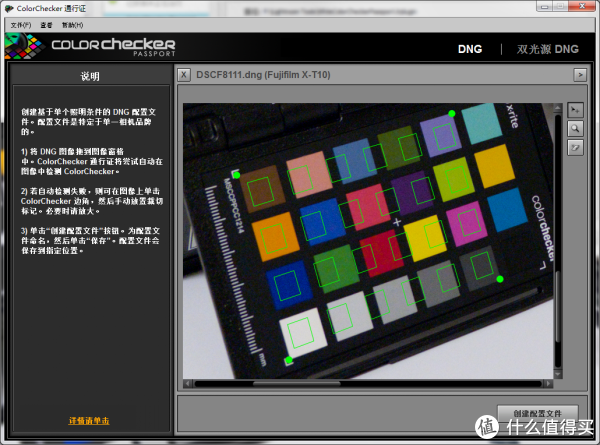Click the image vertical scrollbar thumb
600x445 pixels.
click(558, 306)
